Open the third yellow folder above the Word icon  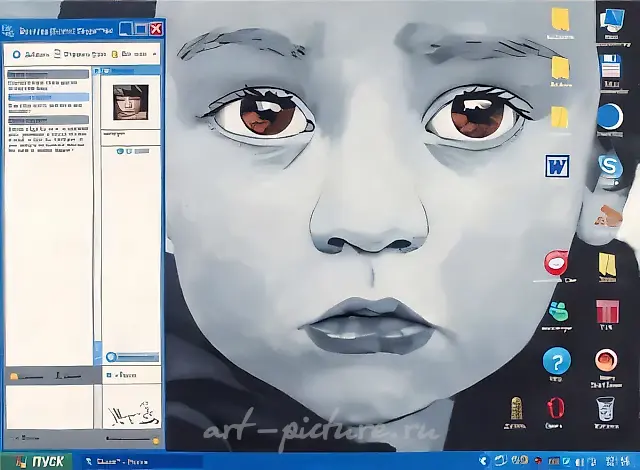(560, 118)
